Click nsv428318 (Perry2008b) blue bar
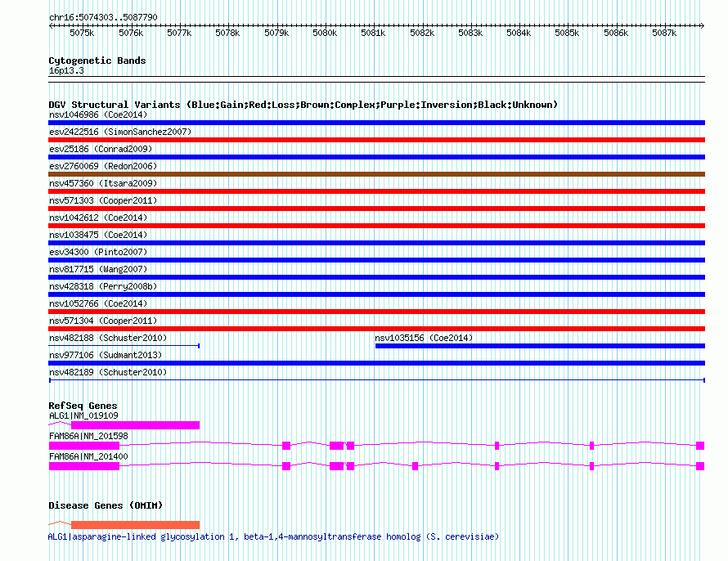The height and width of the screenshot is (561, 728). (x=376, y=294)
